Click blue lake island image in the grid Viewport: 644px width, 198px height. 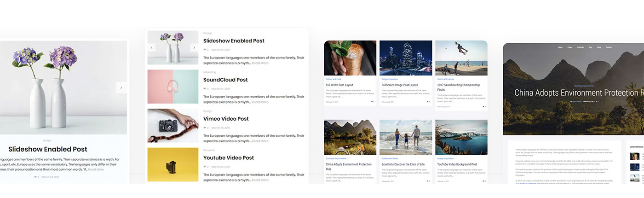tap(461, 137)
